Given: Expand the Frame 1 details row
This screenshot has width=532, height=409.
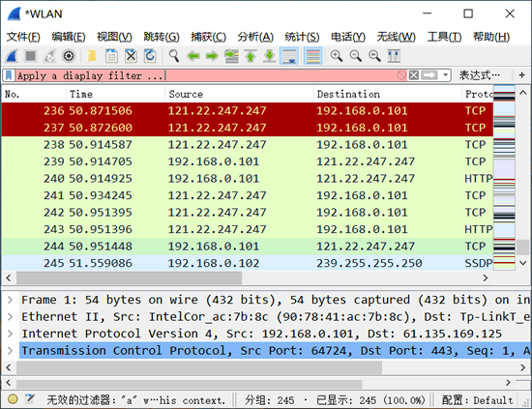Looking at the screenshot, I should point(11,300).
